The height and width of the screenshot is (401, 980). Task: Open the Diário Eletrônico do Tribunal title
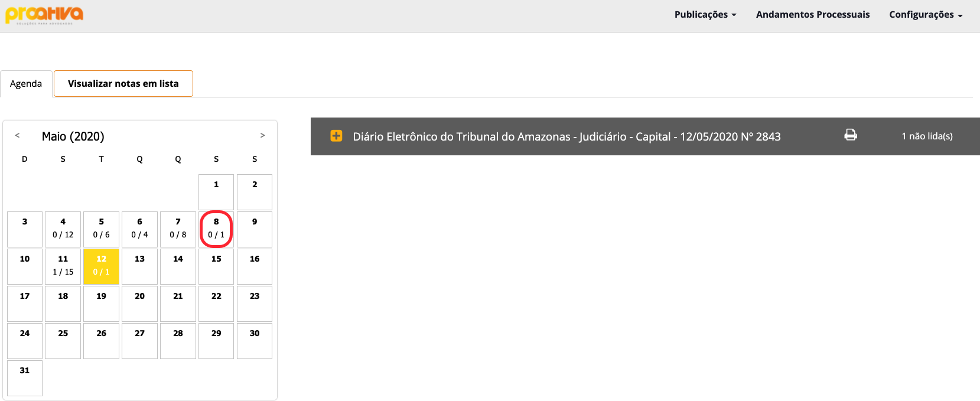566,136
